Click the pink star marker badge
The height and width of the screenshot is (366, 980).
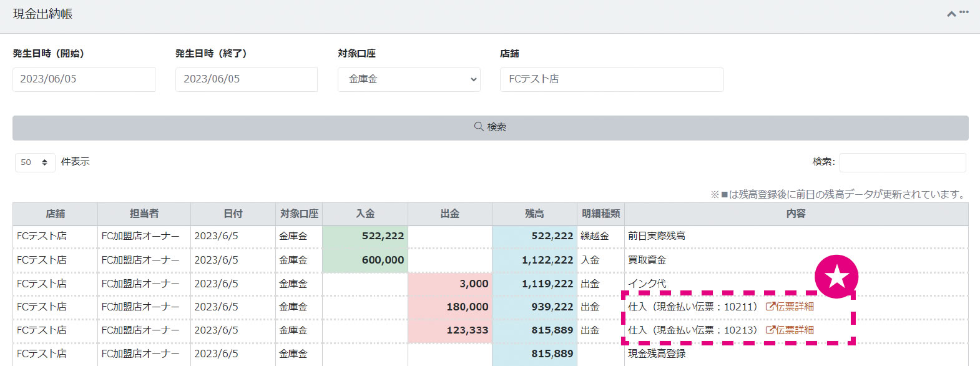[836, 276]
